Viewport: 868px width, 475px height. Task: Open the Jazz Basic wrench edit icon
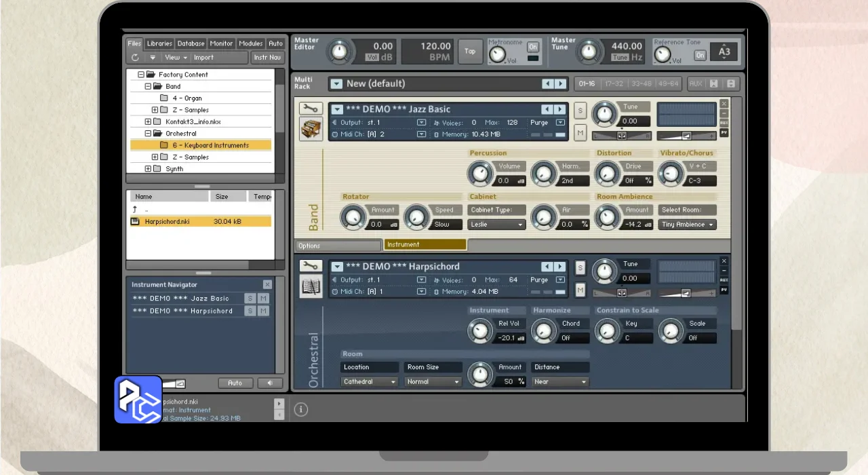[311, 109]
